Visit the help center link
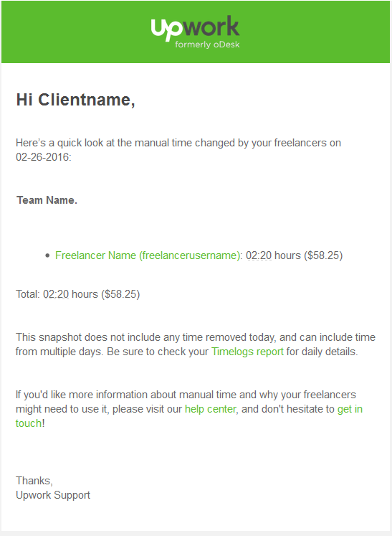 click(211, 409)
